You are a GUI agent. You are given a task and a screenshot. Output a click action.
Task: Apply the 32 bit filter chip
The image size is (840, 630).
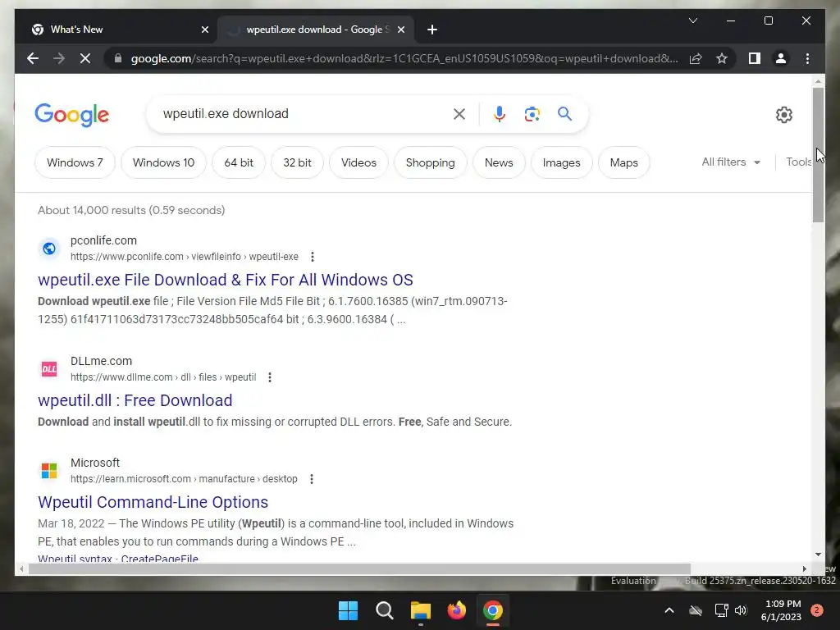(x=297, y=162)
